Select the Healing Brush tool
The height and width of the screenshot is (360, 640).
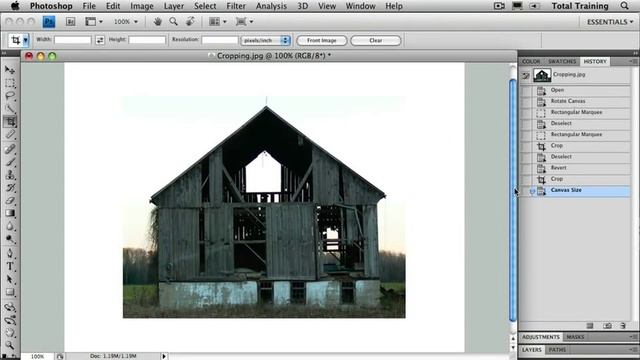(10, 149)
